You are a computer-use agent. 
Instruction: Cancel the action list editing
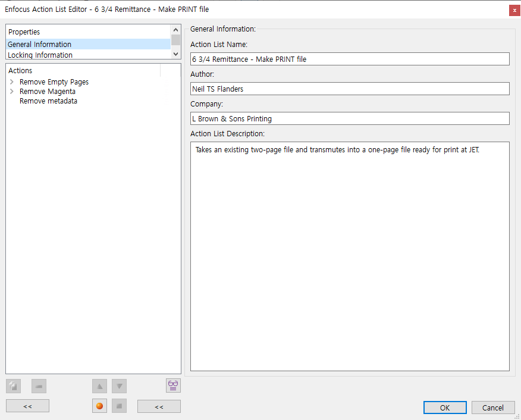(x=492, y=408)
